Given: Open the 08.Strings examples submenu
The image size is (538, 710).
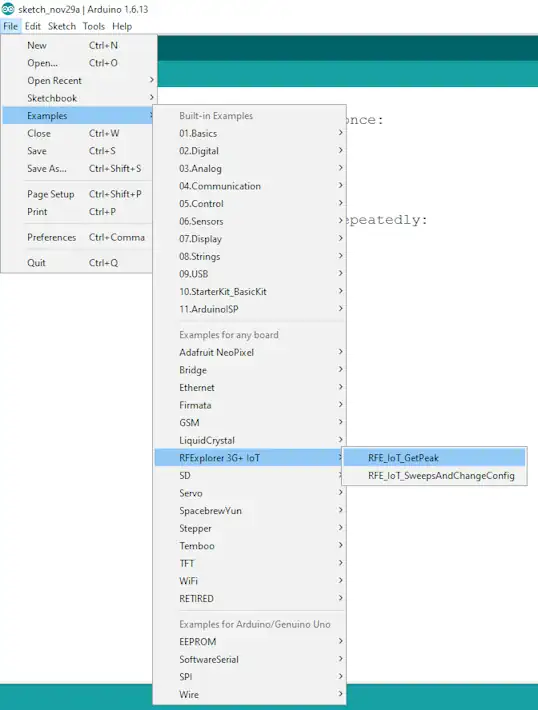Looking at the screenshot, I should (250, 256).
